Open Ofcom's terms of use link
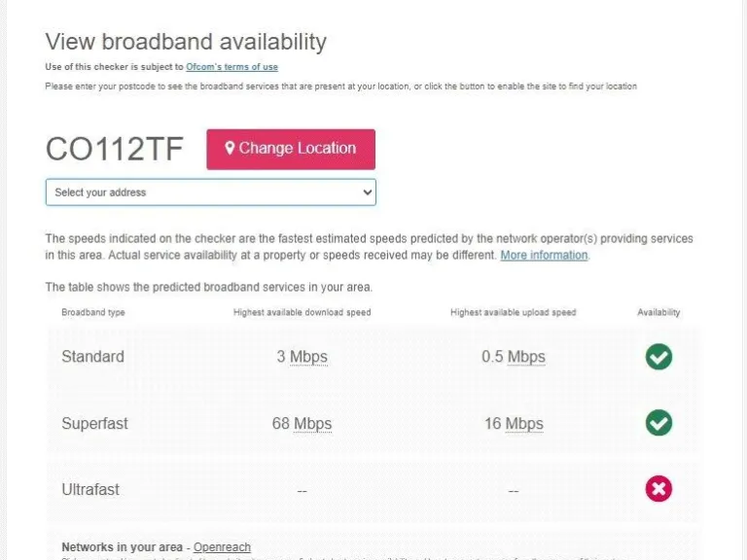Image resolution: width=747 pixels, height=560 pixels. pyautogui.click(x=231, y=67)
